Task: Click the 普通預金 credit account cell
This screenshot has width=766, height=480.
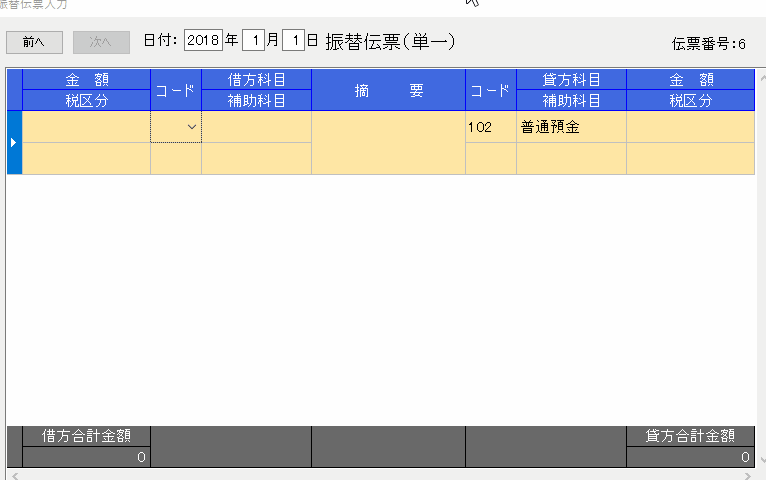Action: (571, 127)
